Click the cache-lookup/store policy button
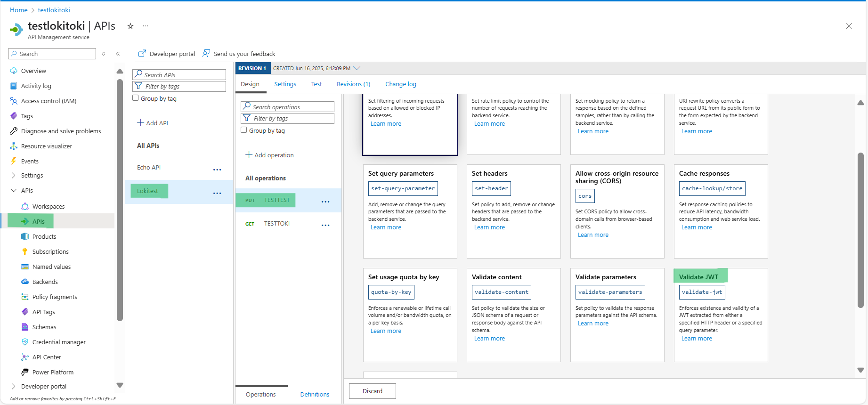 pyautogui.click(x=712, y=188)
